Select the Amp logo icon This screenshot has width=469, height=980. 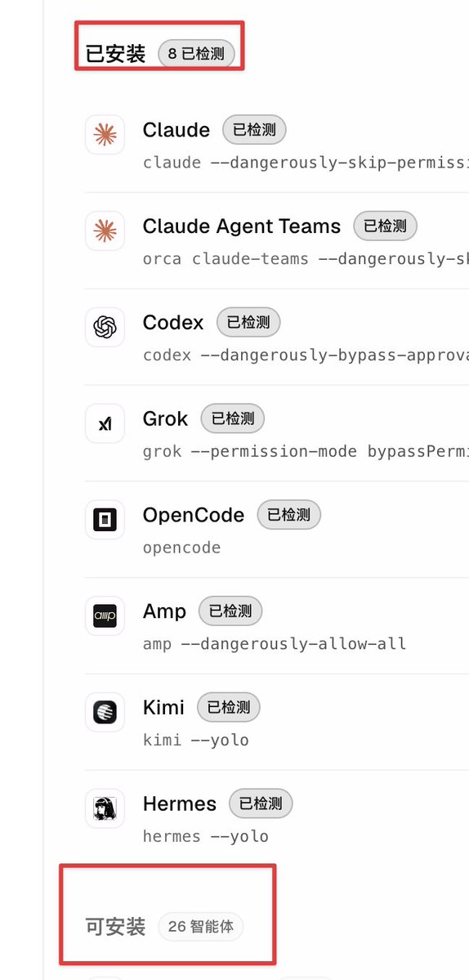[x=105, y=615]
